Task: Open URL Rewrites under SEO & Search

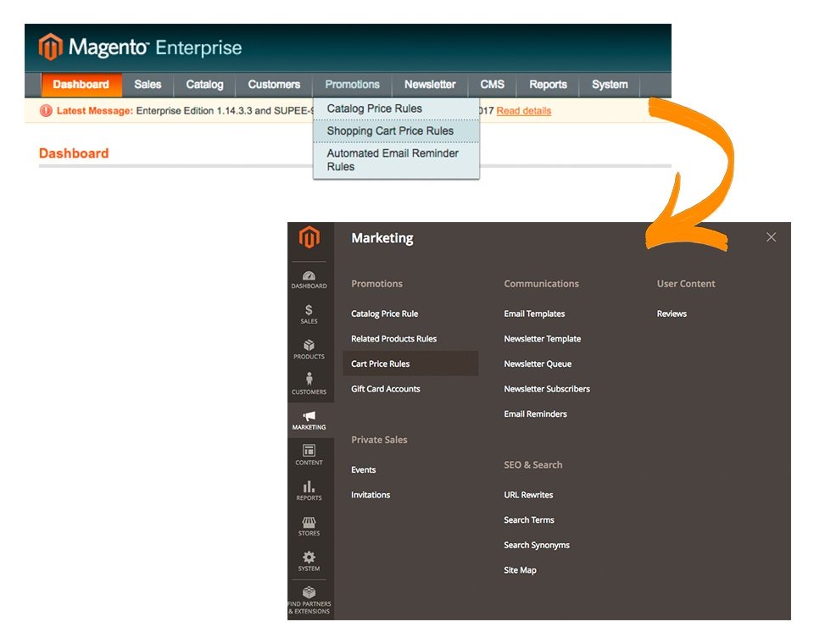Action: [x=528, y=495]
